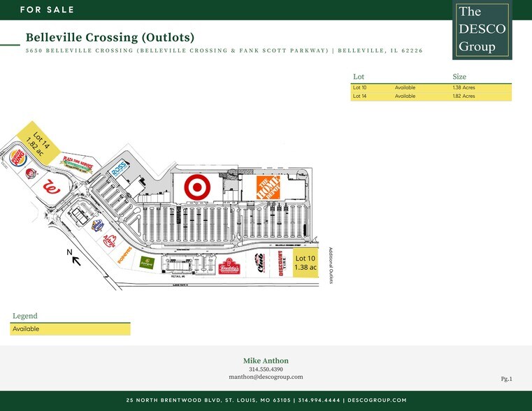Click the north arrow compass marker
This screenshot has width=532, height=411.
(74, 257)
